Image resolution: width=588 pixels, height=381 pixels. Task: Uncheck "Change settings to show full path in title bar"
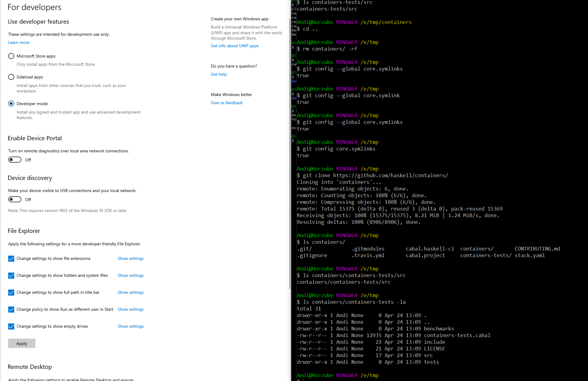tap(11, 293)
